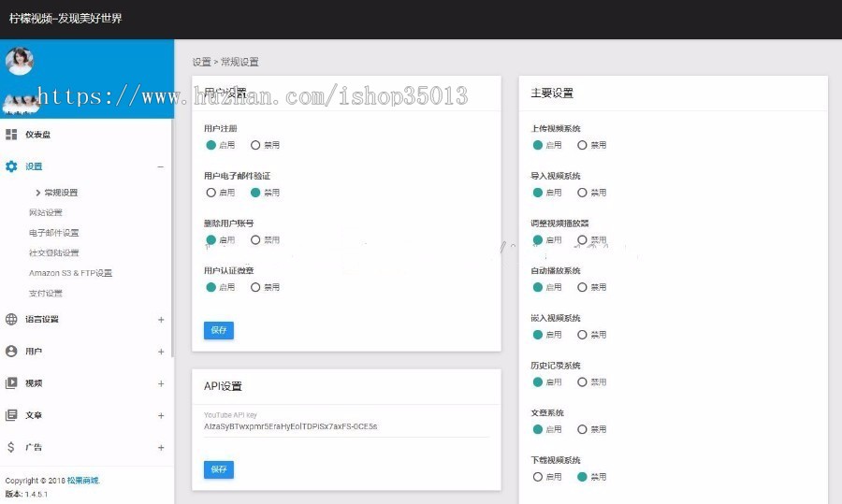Screen dimensions: 842x504
Task: Select 禁用 for 自动播放系统
Action: click(582, 287)
